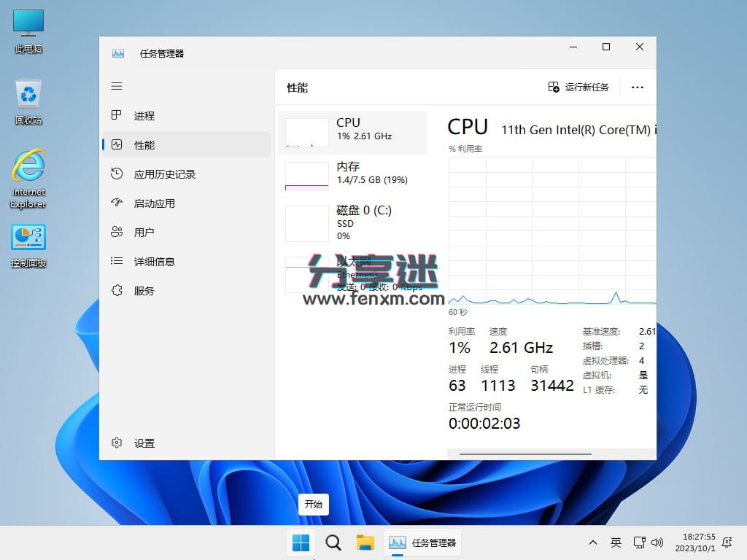Viewport: 747px width, 560px height.
Task: Switch input language from 英 indicator
Action: [616, 542]
